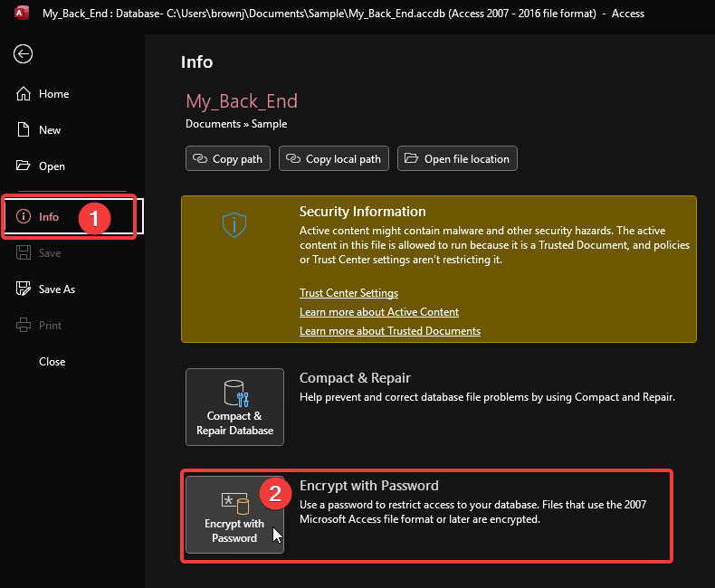Open the Trust Center Settings link
This screenshot has height=588, width=715.
coord(348,293)
